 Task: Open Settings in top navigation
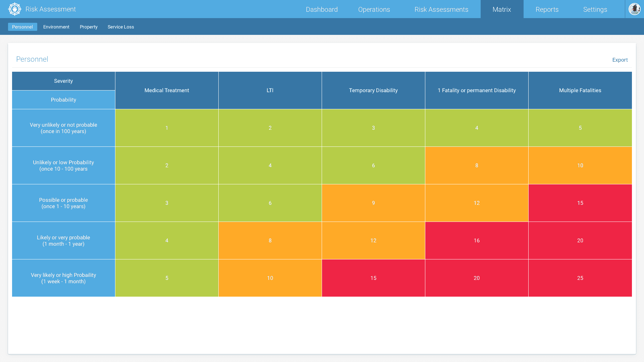[x=595, y=9]
